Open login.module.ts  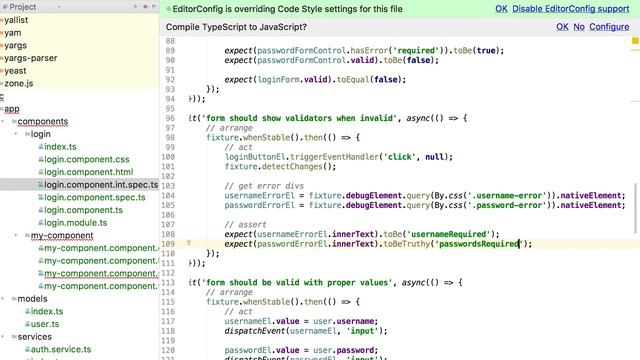click(x=76, y=222)
